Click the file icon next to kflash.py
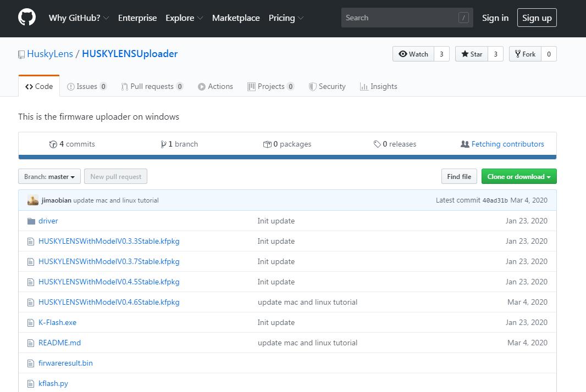 coord(31,383)
